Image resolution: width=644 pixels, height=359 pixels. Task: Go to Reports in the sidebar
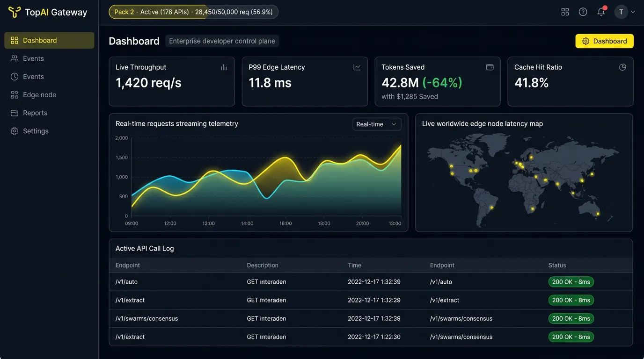[49, 113]
